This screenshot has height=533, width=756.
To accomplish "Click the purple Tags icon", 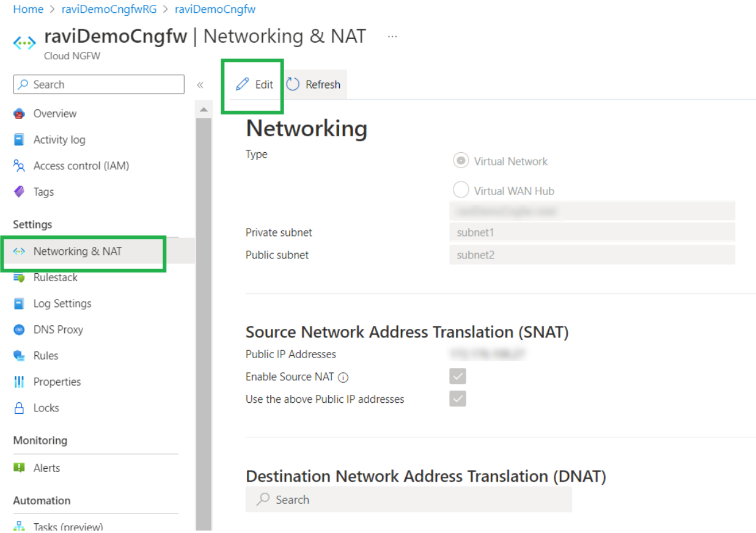I will pos(20,192).
